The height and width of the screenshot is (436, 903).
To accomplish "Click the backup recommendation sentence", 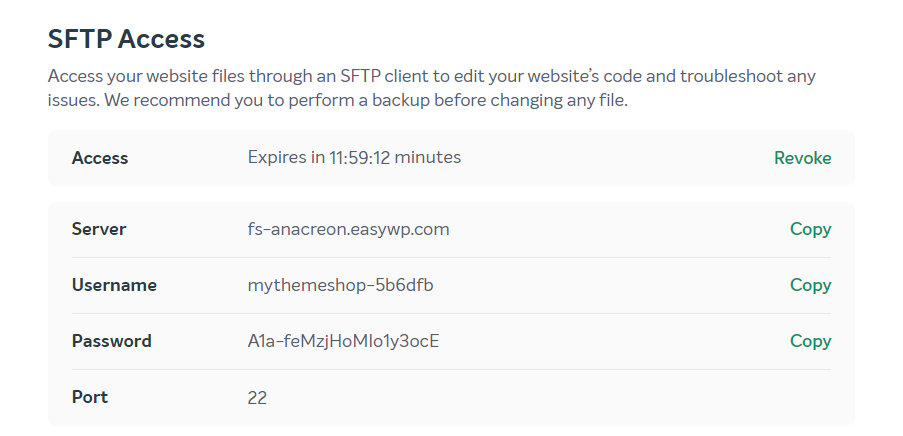I will [366, 100].
